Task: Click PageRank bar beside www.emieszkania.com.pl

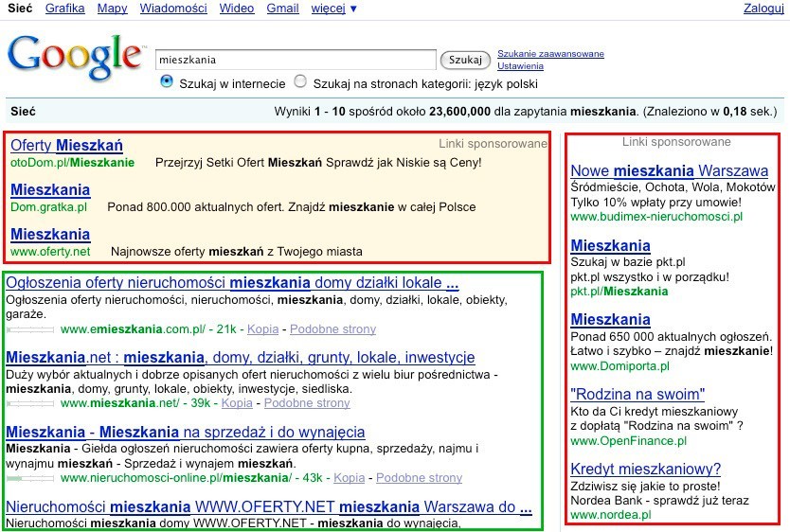Action: [29, 329]
